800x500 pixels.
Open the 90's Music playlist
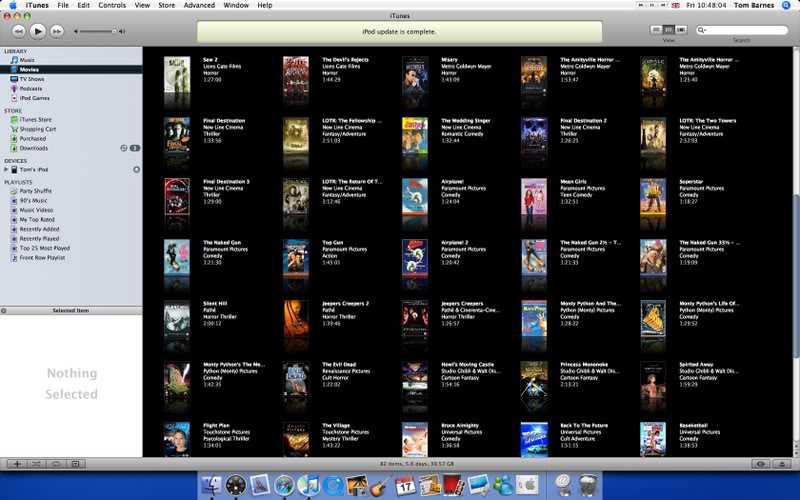coord(33,201)
